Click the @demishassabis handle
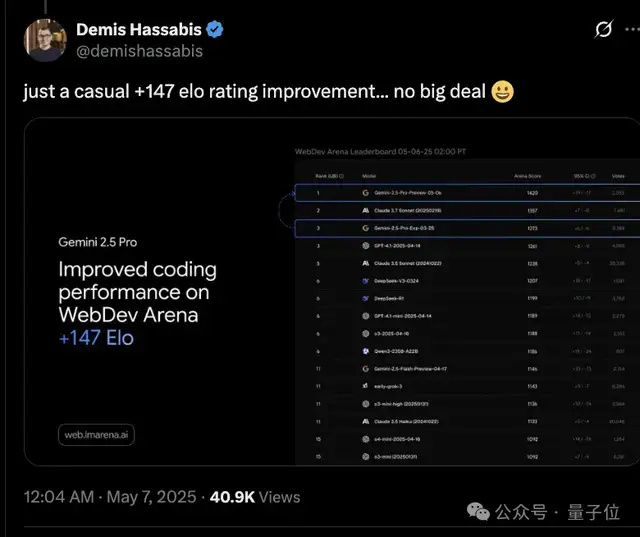Image resolution: width=640 pixels, height=537 pixels. (x=139, y=51)
